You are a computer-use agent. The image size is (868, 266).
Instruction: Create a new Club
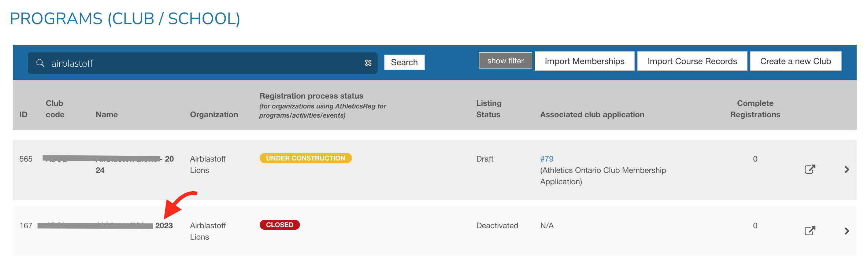[795, 61]
